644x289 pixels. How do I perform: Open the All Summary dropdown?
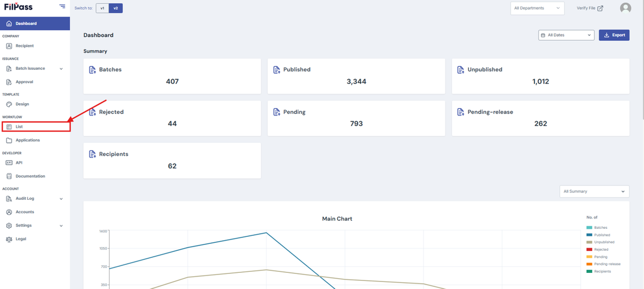pyautogui.click(x=594, y=191)
